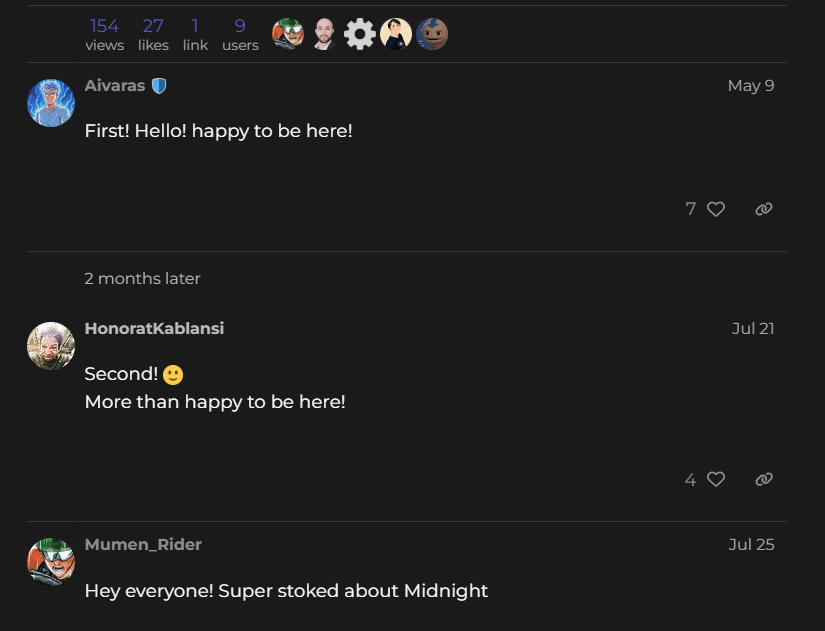The width and height of the screenshot is (825, 631).
Task: Copy link to Aivaras's post
Action: [764, 209]
